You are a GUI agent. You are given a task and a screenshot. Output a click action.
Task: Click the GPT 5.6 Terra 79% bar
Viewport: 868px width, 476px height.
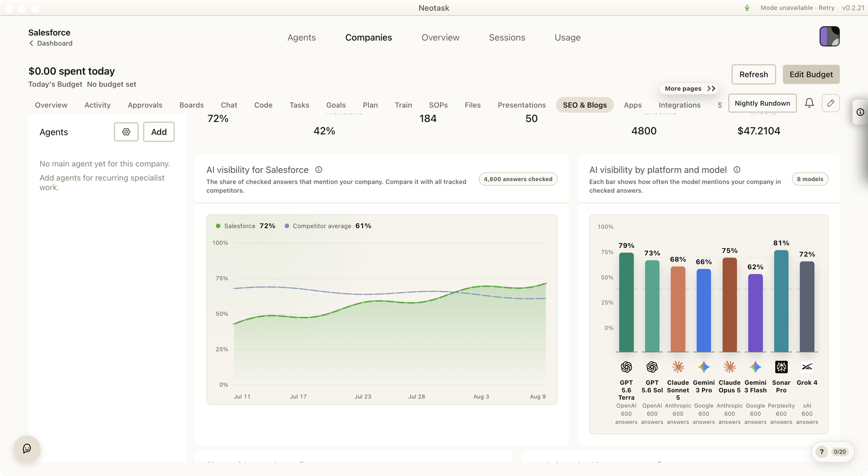tap(627, 303)
